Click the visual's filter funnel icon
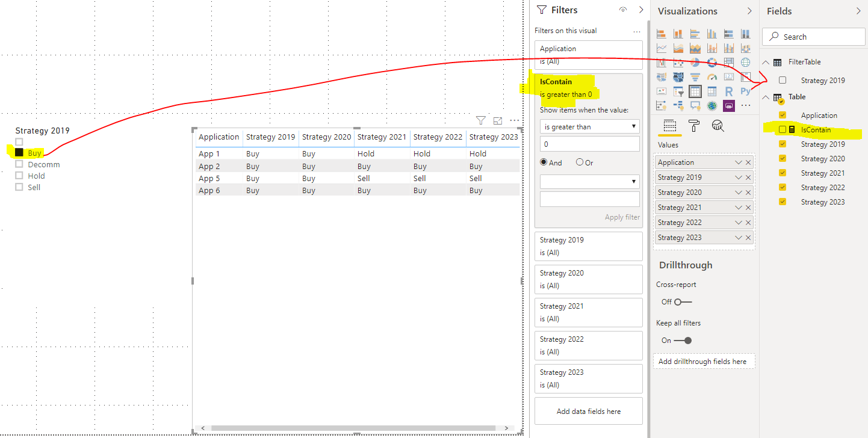Screen dimensions: 868x438 pyautogui.click(x=480, y=120)
